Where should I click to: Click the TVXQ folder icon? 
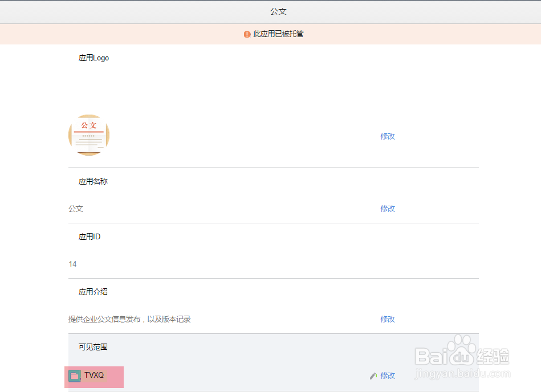(75, 376)
